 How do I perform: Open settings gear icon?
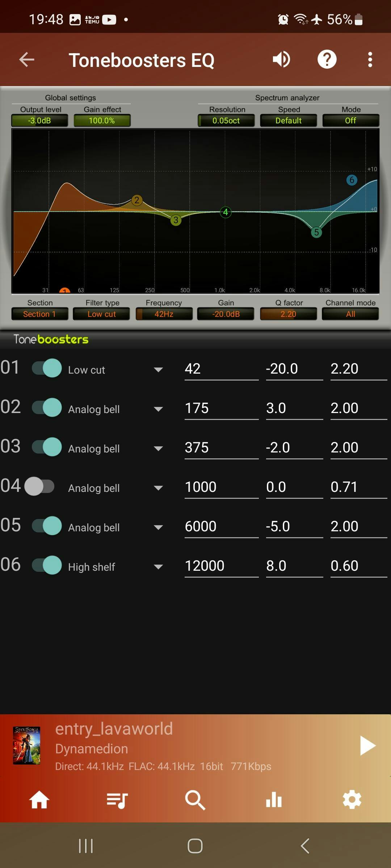[x=352, y=800]
